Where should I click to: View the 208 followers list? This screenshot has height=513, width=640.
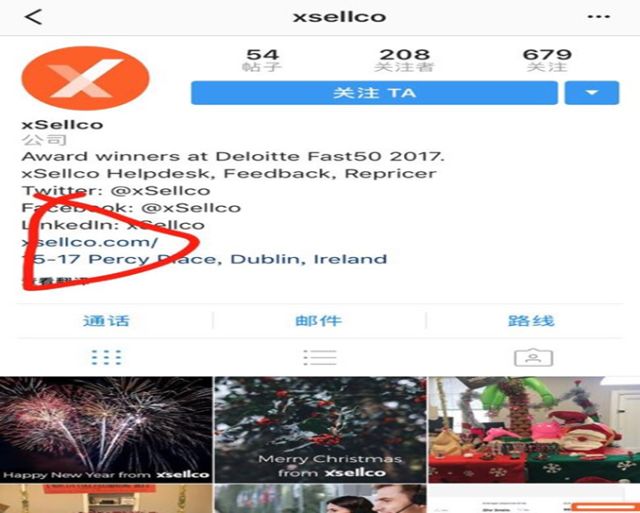(404, 60)
